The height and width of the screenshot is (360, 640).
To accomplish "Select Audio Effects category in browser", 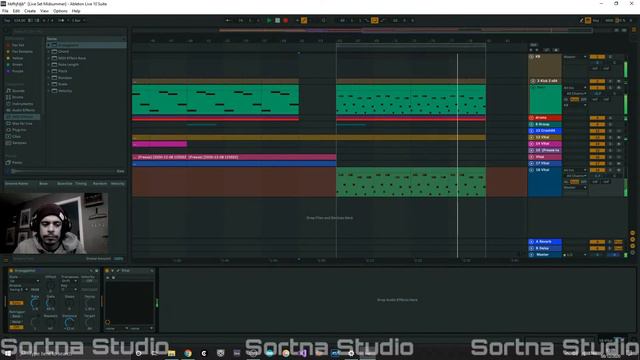I will 23,110.
